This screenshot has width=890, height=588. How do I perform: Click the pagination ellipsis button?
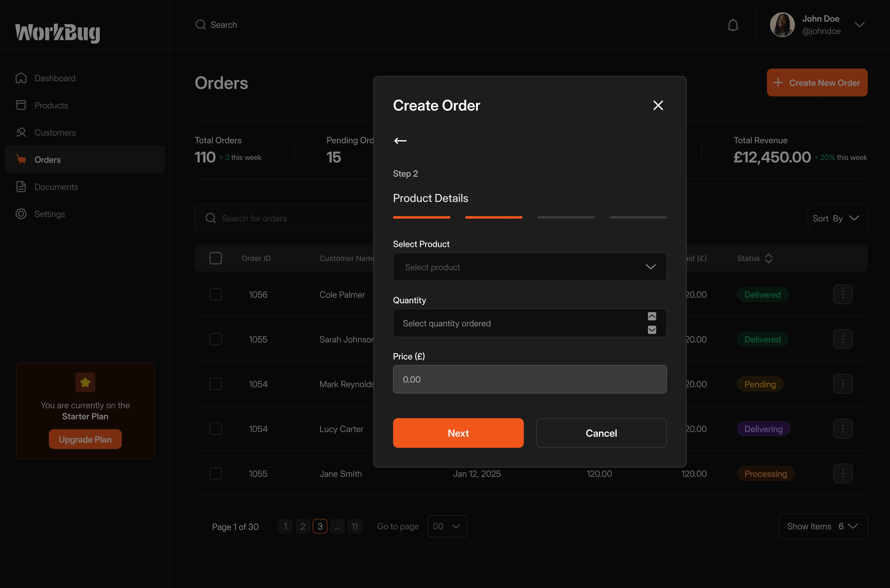[x=337, y=526]
